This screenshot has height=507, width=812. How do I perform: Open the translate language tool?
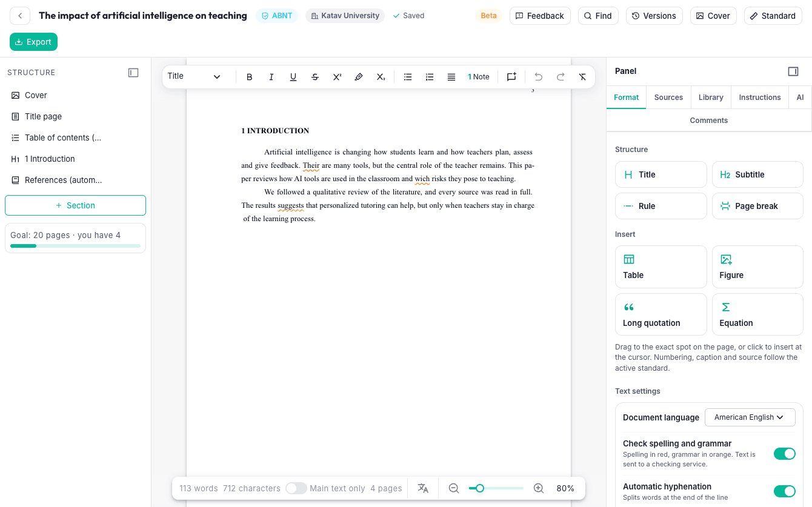point(423,488)
